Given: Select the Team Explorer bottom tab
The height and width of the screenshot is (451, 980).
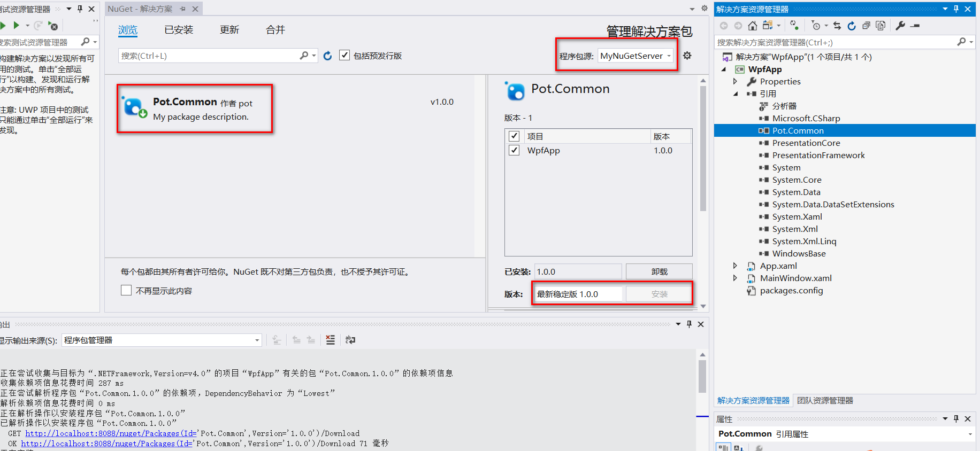Looking at the screenshot, I should tap(825, 400).
